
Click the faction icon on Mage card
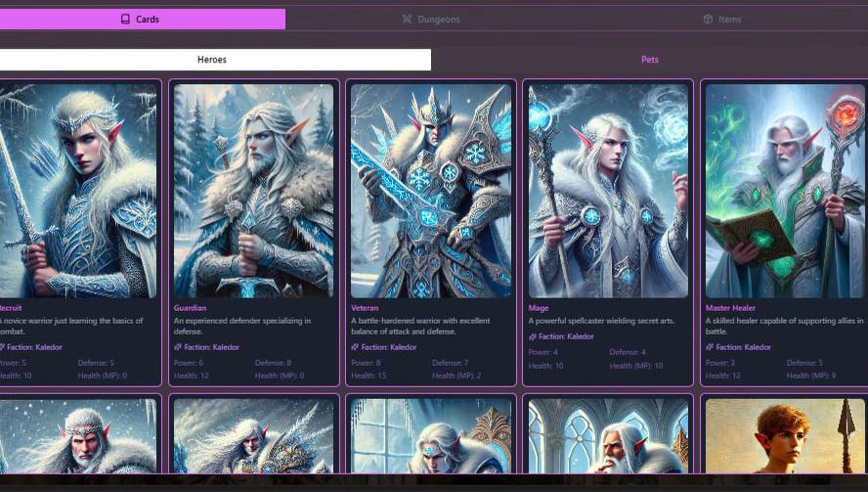tap(533, 336)
